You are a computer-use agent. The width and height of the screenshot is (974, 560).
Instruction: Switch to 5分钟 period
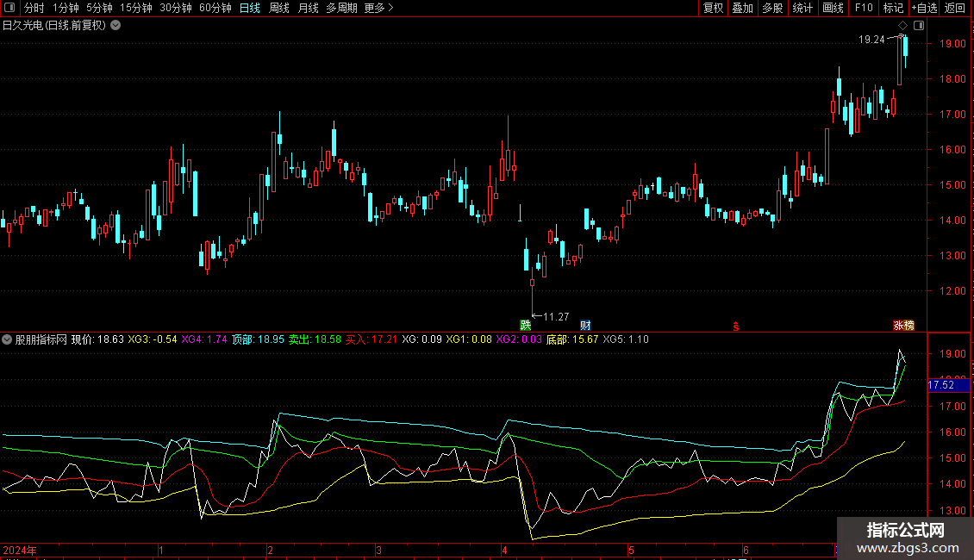99,8
